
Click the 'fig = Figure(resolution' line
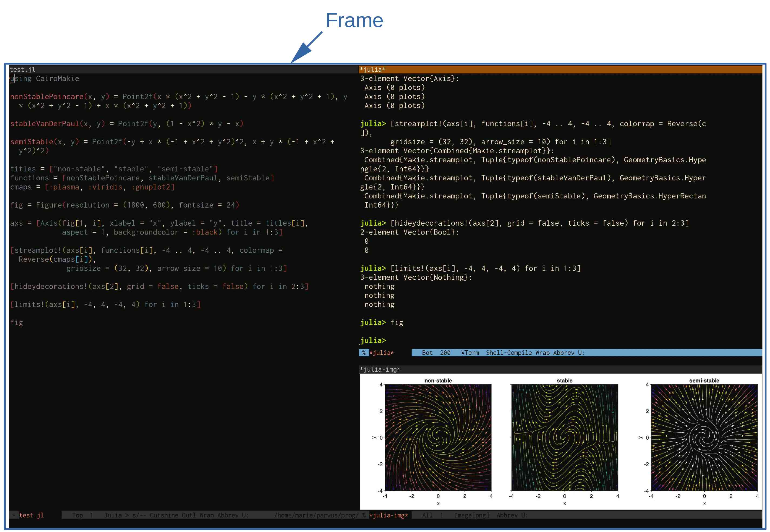click(x=125, y=205)
